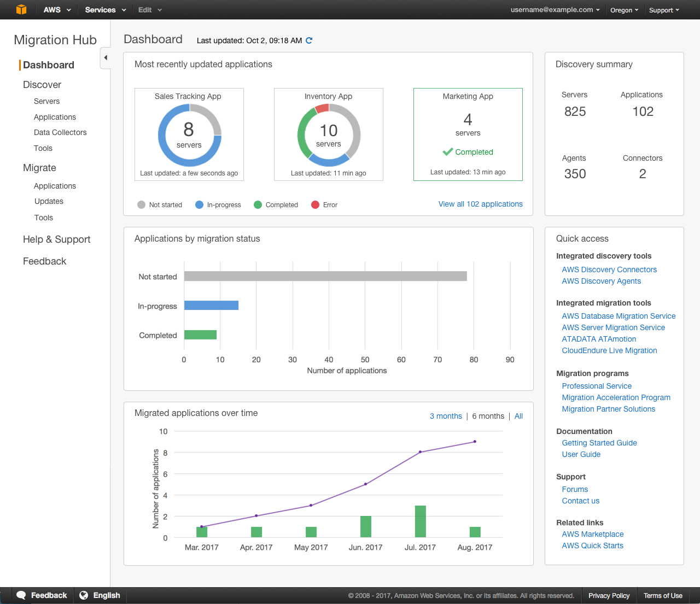This screenshot has width=700, height=604.
Task: Click the gray Not started legend swatch
Action: (x=141, y=204)
